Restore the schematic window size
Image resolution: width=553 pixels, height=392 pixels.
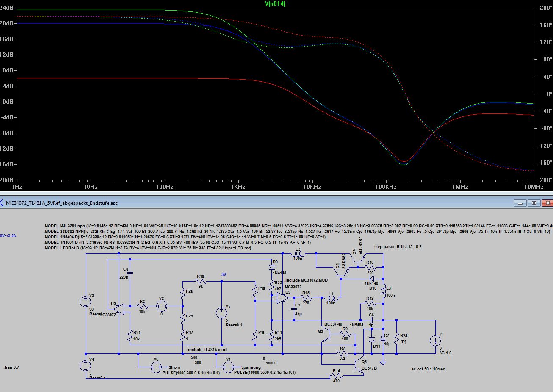coord(534,203)
